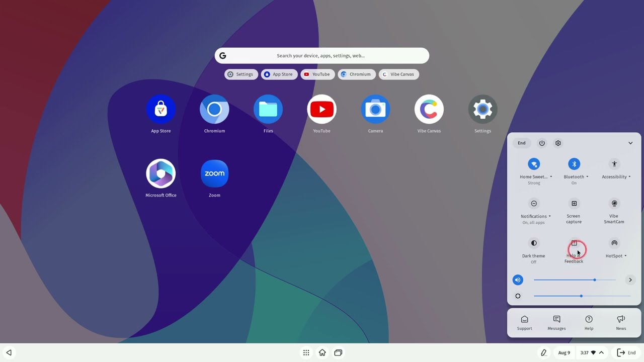Click the Google search input field

pos(322,56)
